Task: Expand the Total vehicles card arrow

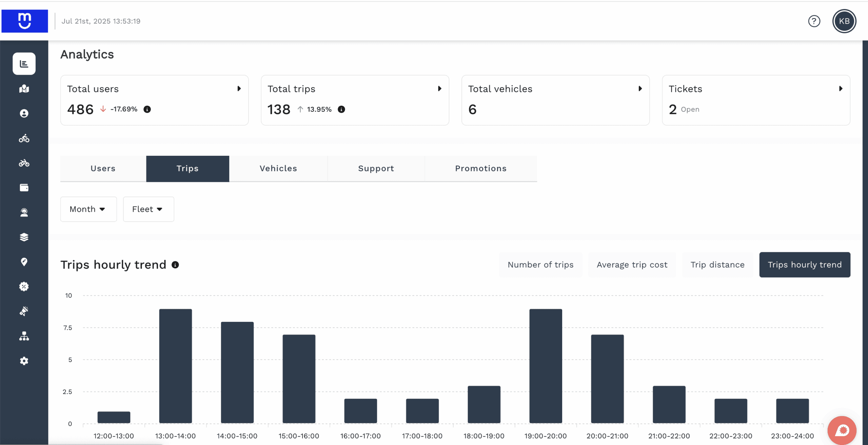Action: [640, 89]
